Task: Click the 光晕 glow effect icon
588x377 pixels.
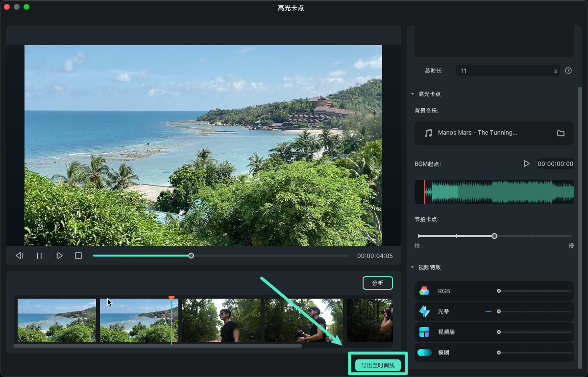Action: click(424, 311)
